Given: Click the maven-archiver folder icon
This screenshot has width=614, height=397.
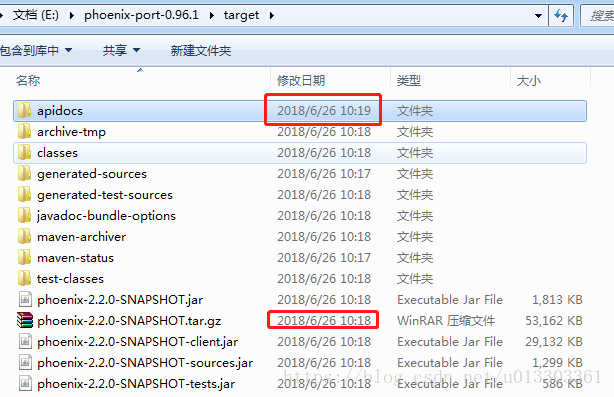Looking at the screenshot, I should click(24, 236).
